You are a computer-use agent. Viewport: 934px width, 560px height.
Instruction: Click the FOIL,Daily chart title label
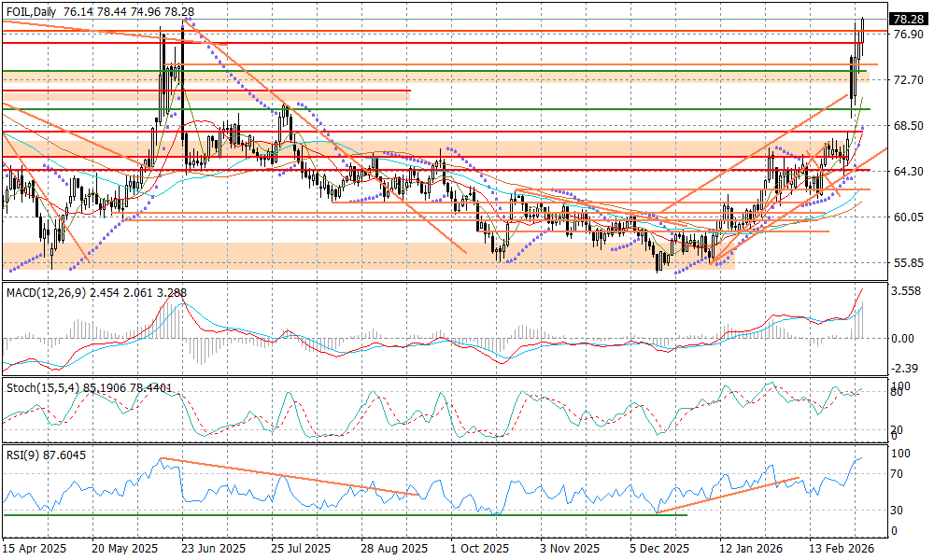[x=31, y=9]
